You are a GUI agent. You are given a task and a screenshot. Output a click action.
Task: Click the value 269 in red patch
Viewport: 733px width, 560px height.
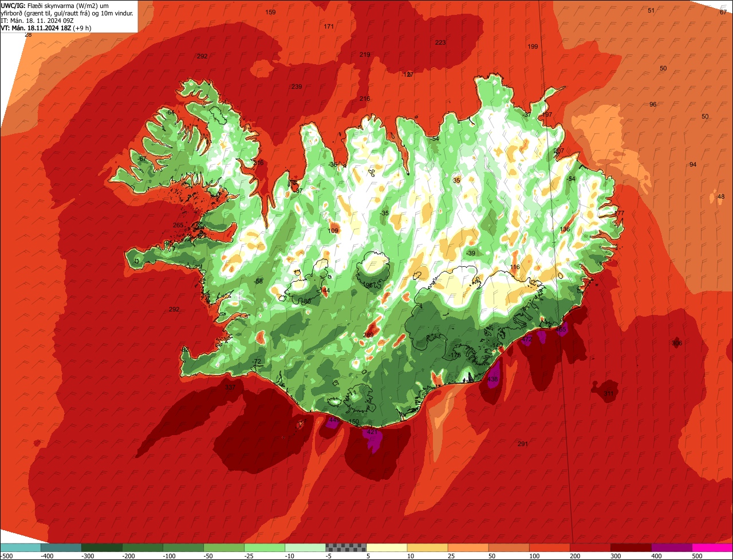pos(368,335)
